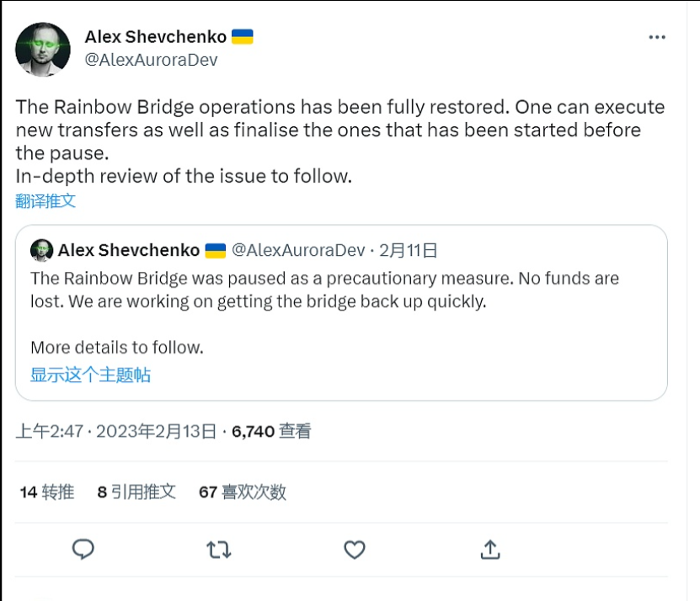700x601 pixels.
Task: Click the author name inside the quoted tweet
Action: (x=129, y=250)
